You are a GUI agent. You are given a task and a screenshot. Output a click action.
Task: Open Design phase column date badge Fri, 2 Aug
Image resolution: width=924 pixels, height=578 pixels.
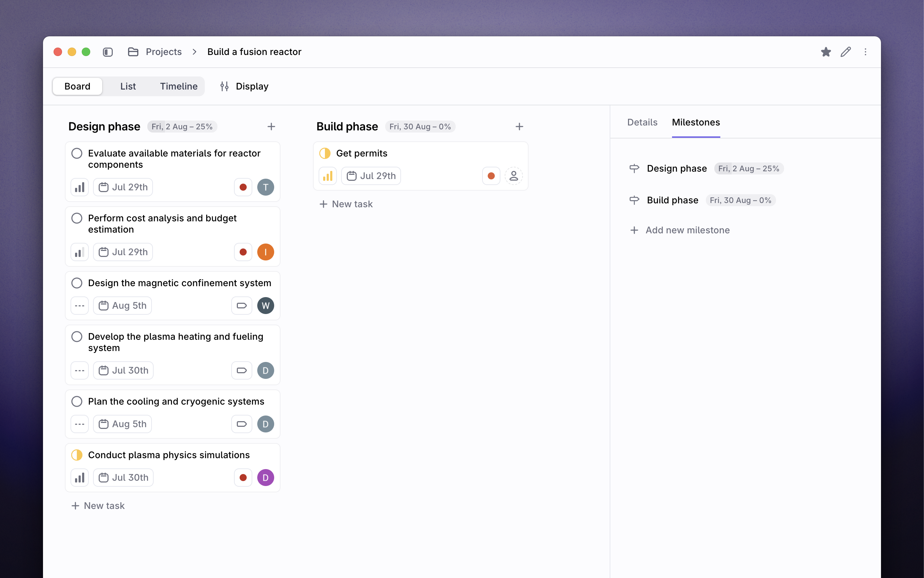182,127
